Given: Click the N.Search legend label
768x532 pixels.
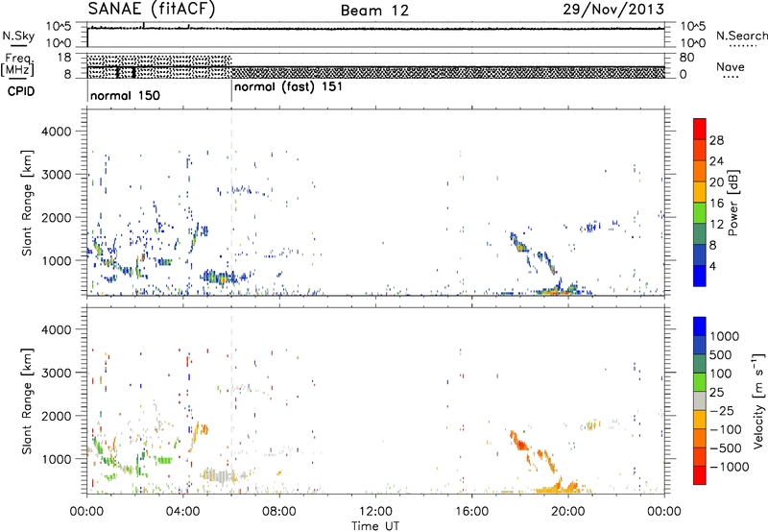Looking at the screenshot, I should coord(742,36).
